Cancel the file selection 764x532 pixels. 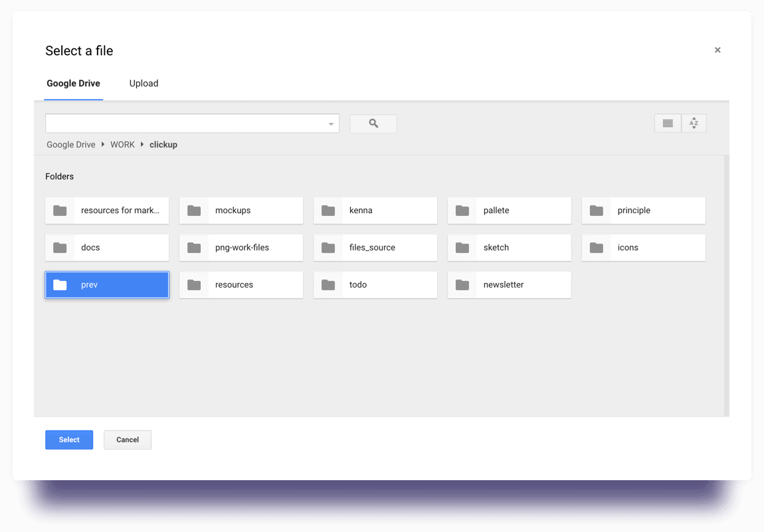127,440
